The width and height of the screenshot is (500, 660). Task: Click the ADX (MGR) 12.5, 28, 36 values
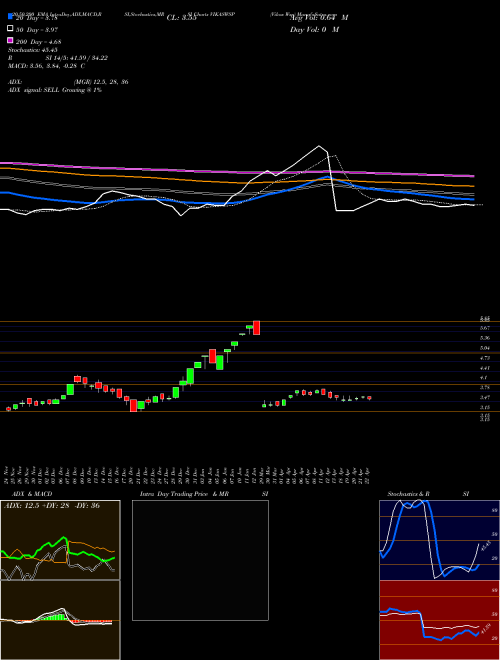(101, 82)
